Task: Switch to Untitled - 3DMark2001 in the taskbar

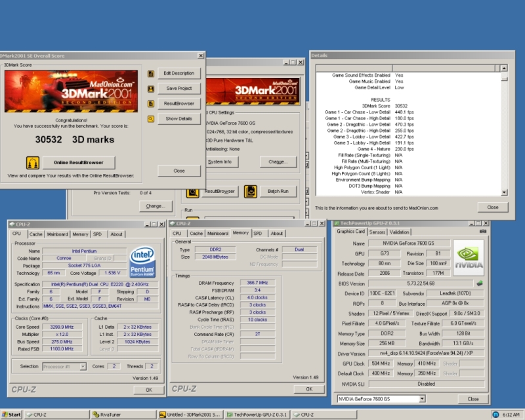Action: [190, 415]
